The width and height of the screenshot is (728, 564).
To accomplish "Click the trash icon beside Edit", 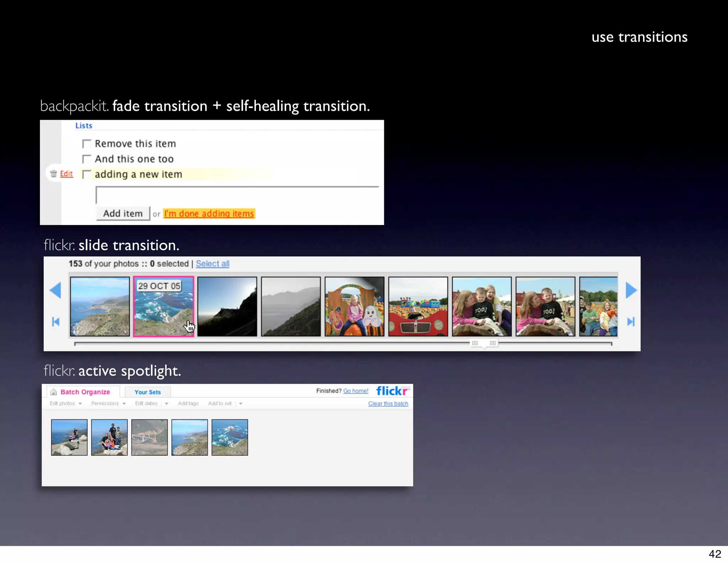I will point(54,174).
